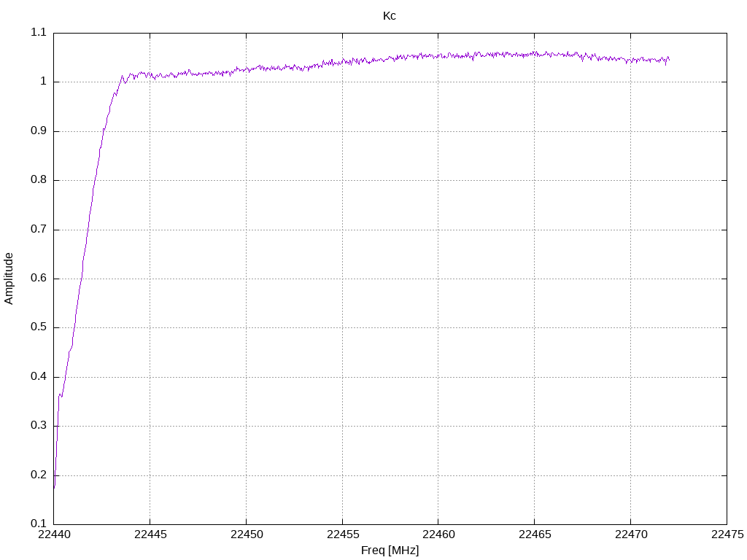
Task: Click the 'Freq [MHz]' x-axis label
Action: point(390,551)
